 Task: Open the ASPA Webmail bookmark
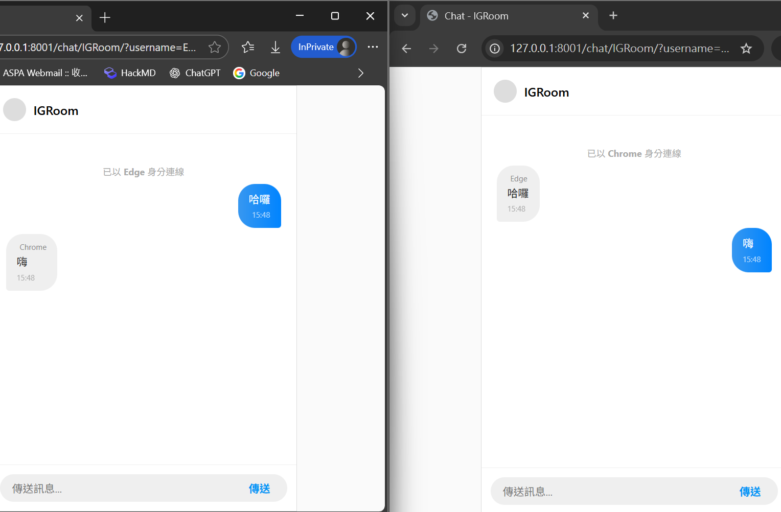point(44,73)
